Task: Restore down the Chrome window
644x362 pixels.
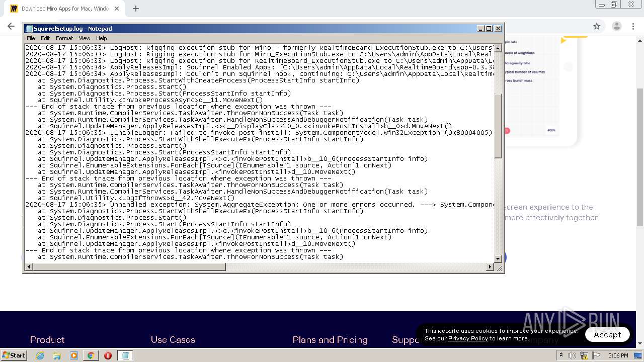Action: (614, 5)
